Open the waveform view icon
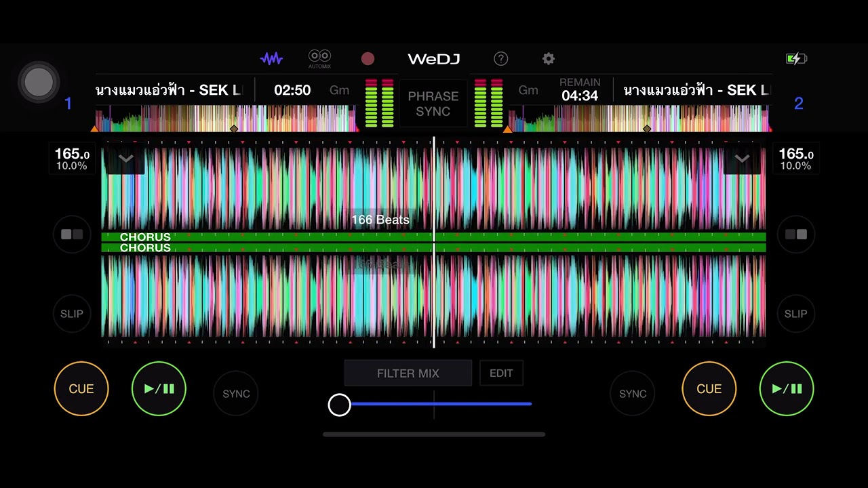The width and height of the screenshot is (868, 488). click(271, 58)
